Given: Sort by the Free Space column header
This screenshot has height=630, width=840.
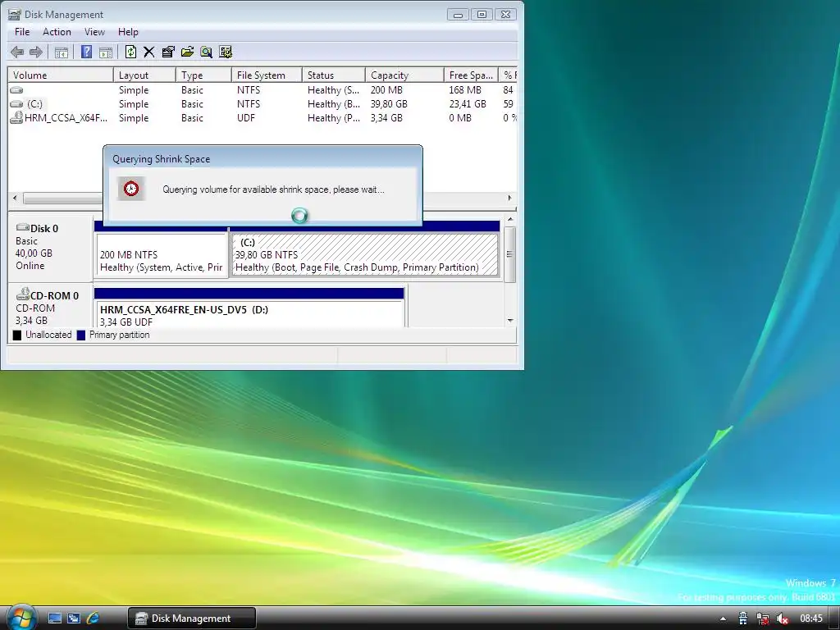Looking at the screenshot, I should tap(471, 75).
